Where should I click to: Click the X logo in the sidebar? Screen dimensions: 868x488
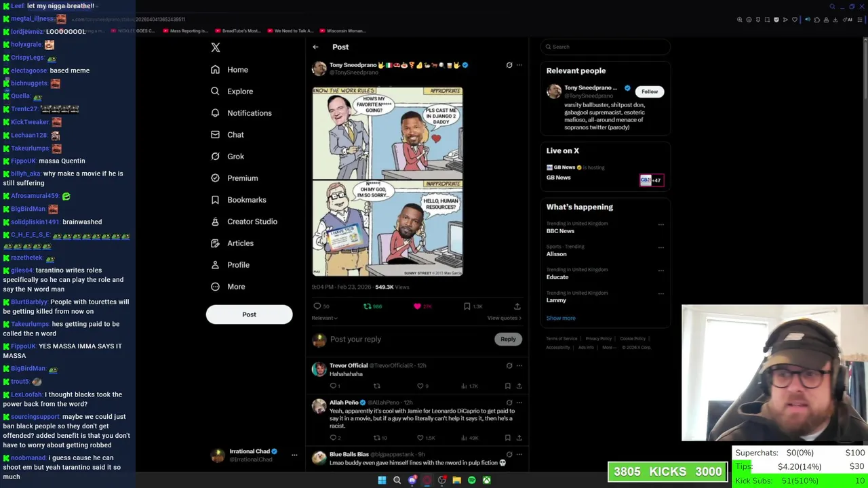click(216, 47)
